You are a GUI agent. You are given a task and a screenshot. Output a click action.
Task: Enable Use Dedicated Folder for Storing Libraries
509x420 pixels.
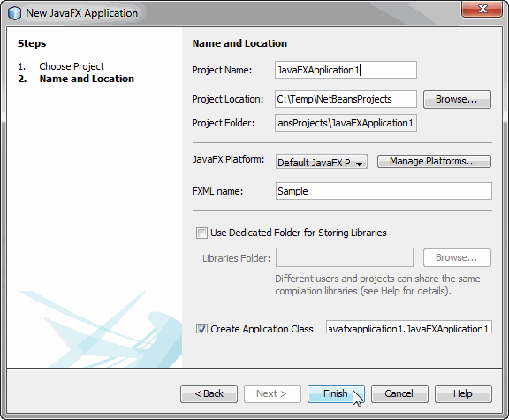[201, 233]
